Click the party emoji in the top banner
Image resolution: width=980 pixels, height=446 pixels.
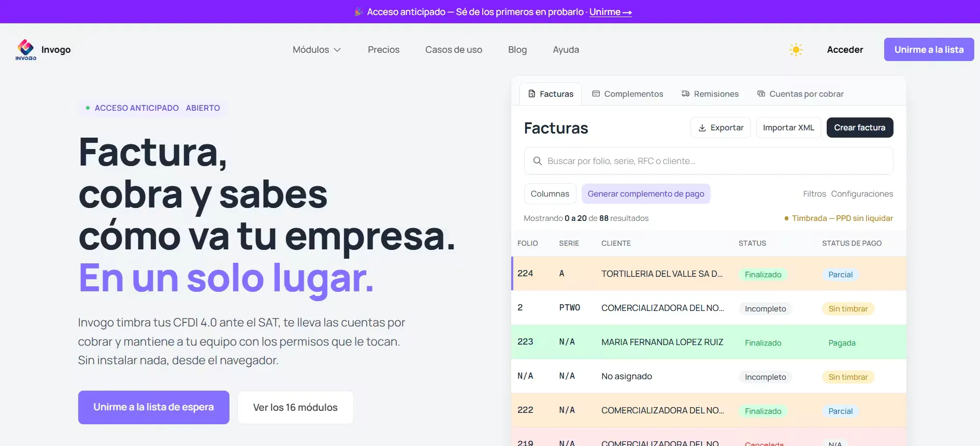pos(358,12)
